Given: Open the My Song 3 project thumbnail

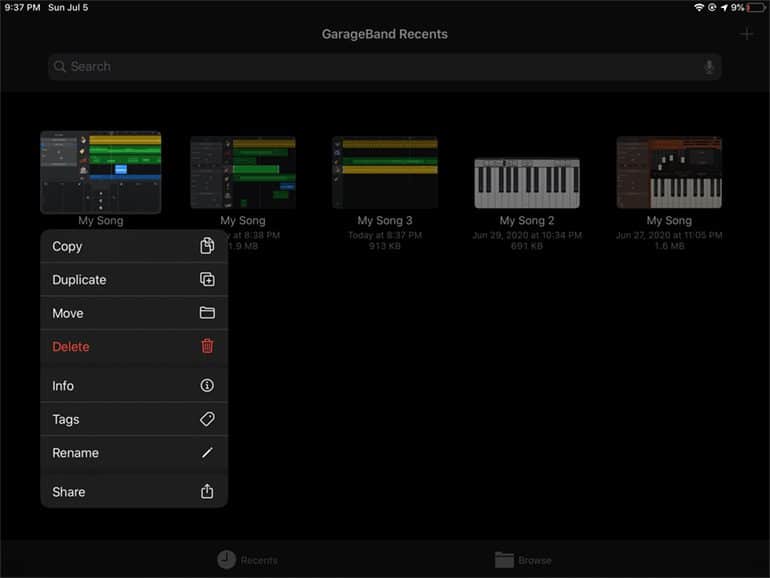Looking at the screenshot, I should [385, 172].
